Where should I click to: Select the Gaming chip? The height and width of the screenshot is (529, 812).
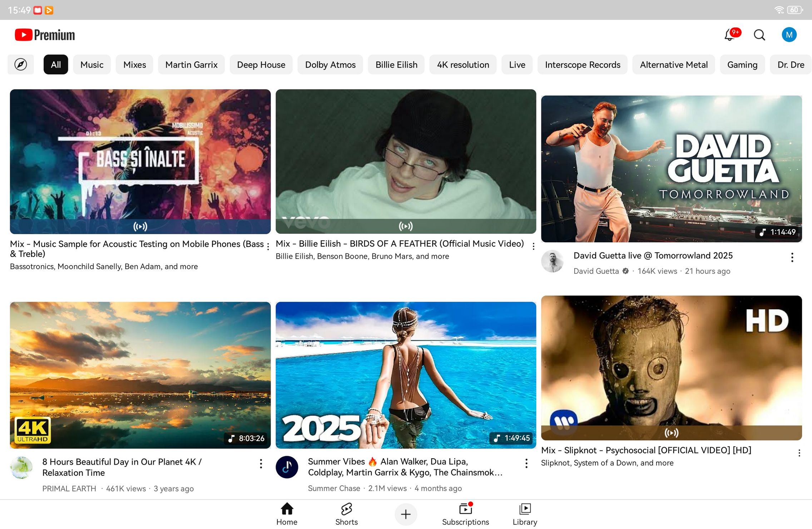click(x=742, y=65)
